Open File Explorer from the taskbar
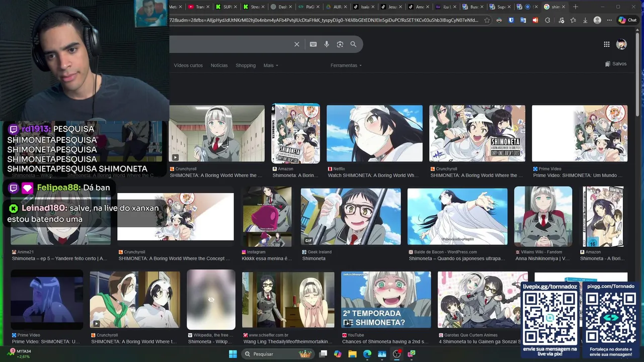 coord(352,354)
